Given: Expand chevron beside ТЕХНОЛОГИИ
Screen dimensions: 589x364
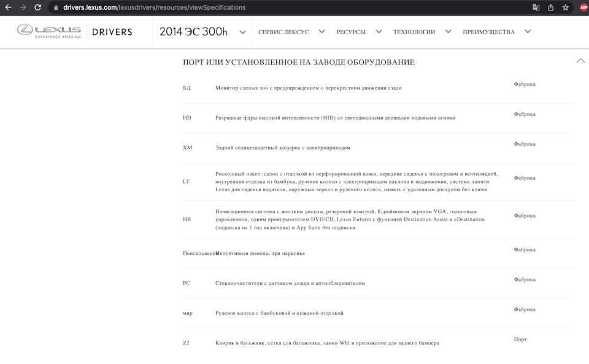Looking at the screenshot, I should (448, 31).
